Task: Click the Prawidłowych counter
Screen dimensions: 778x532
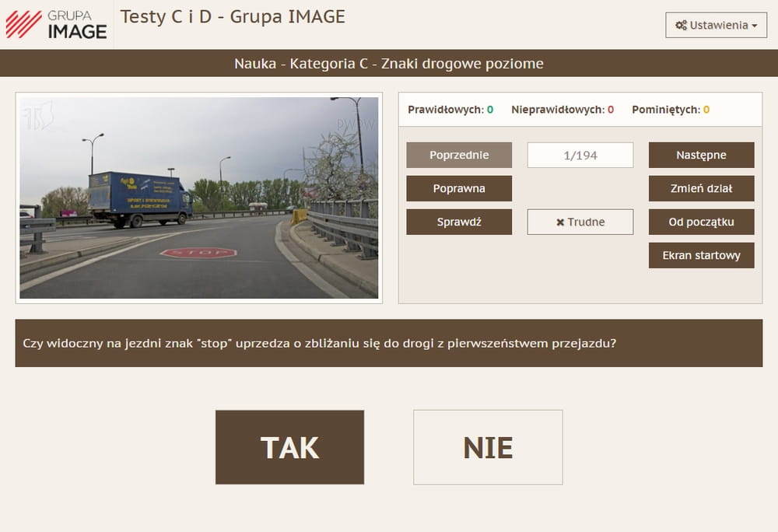Action: click(x=450, y=110)
